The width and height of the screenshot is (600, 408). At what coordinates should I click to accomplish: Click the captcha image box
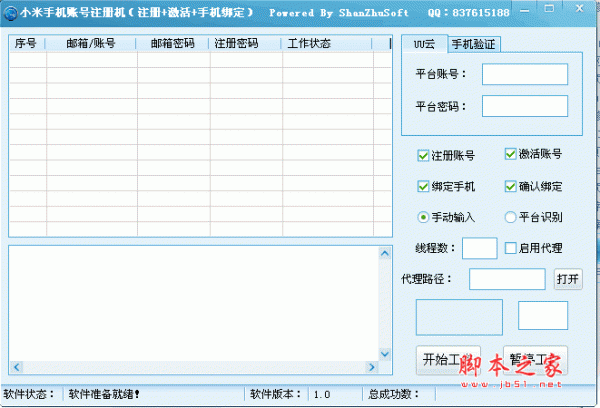[x=459, y=317]
